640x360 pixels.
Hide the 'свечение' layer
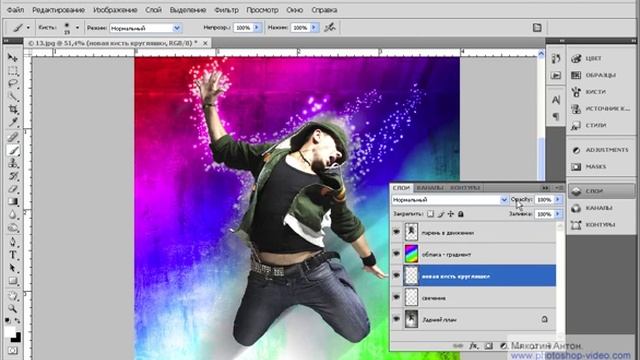point(396,297)
